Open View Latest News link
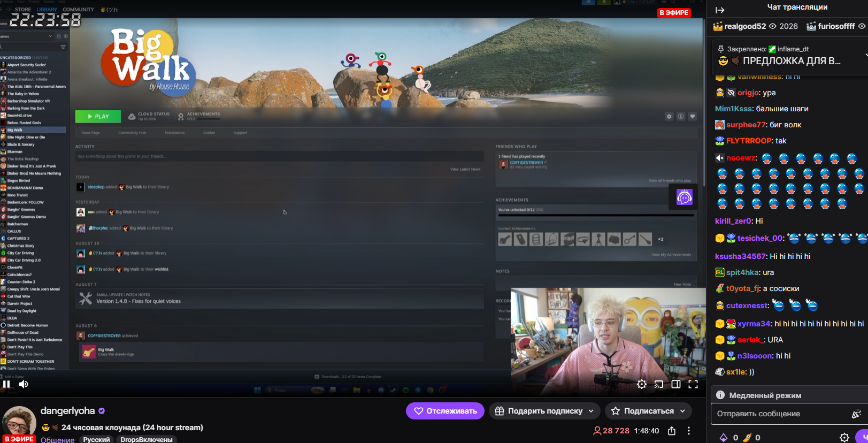The image size is (868, 443). tap(465, 170)
